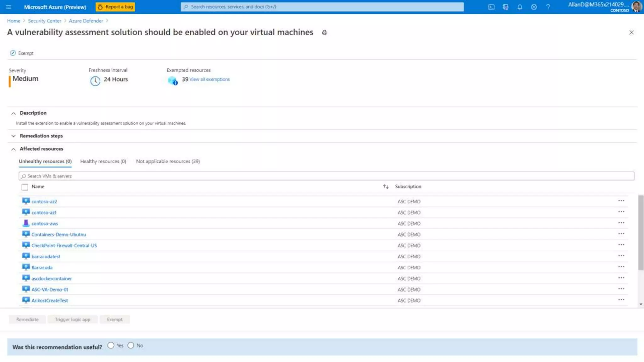Click the resource list scrollbar
Image resolution: width=644 pixels, height=362 pixels.
coord(641,233)
